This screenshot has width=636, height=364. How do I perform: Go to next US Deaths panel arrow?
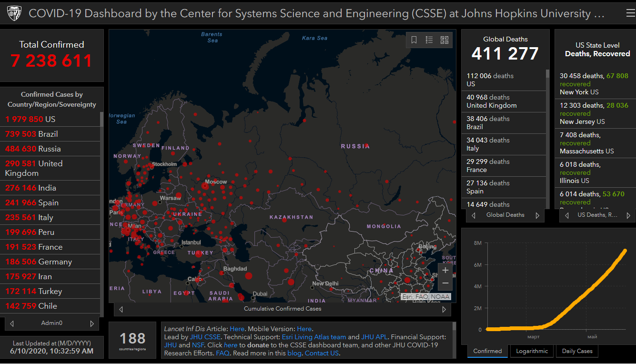(628, 215)
